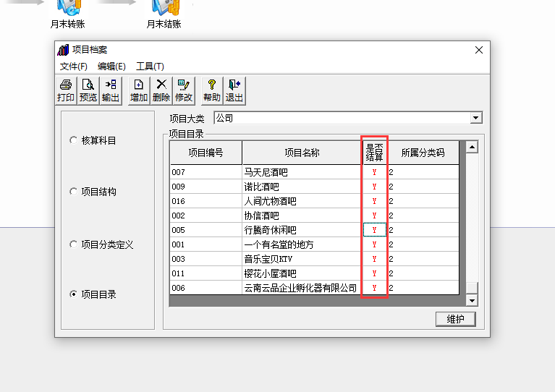Click project number cell 009

pos(206,187)
